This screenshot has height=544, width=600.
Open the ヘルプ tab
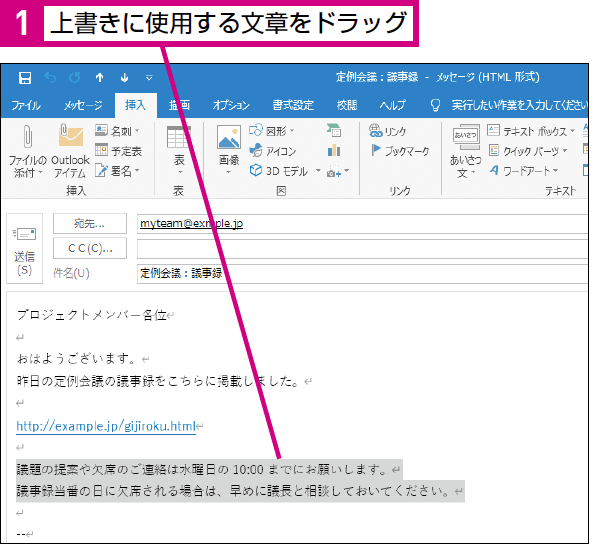click(393, 105)
